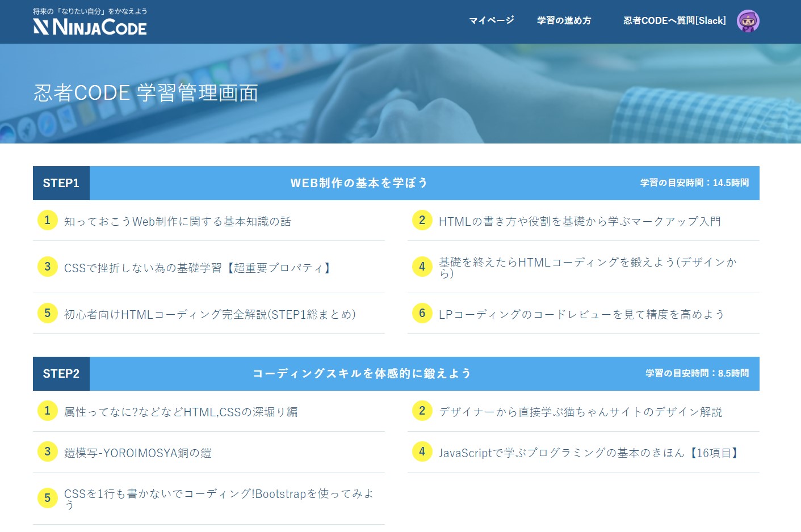Click number 4 badge beside 基礎を終えたらHTML
801x532 pixels.
click(422, 267)
